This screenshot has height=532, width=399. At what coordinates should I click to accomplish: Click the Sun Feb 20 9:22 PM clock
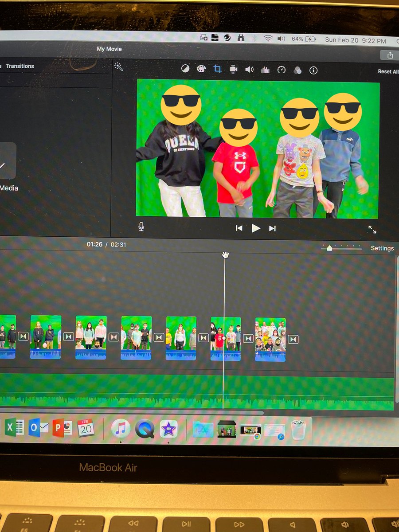[x=356, y=40]
